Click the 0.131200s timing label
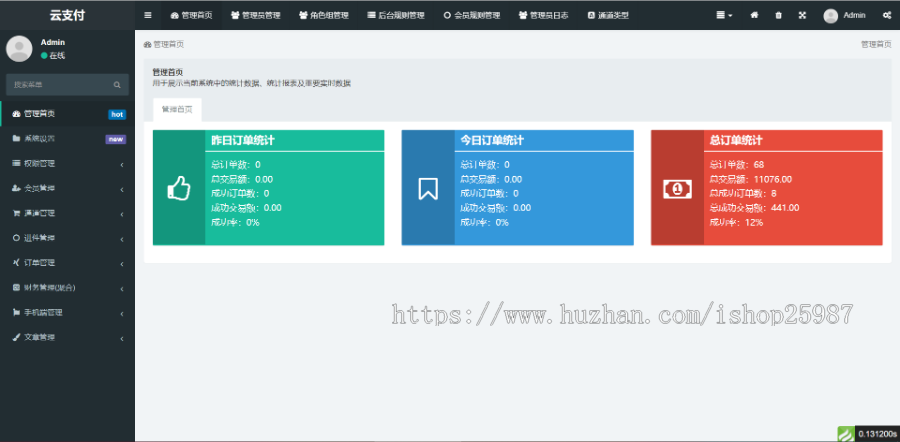 (x=878, y=434)
